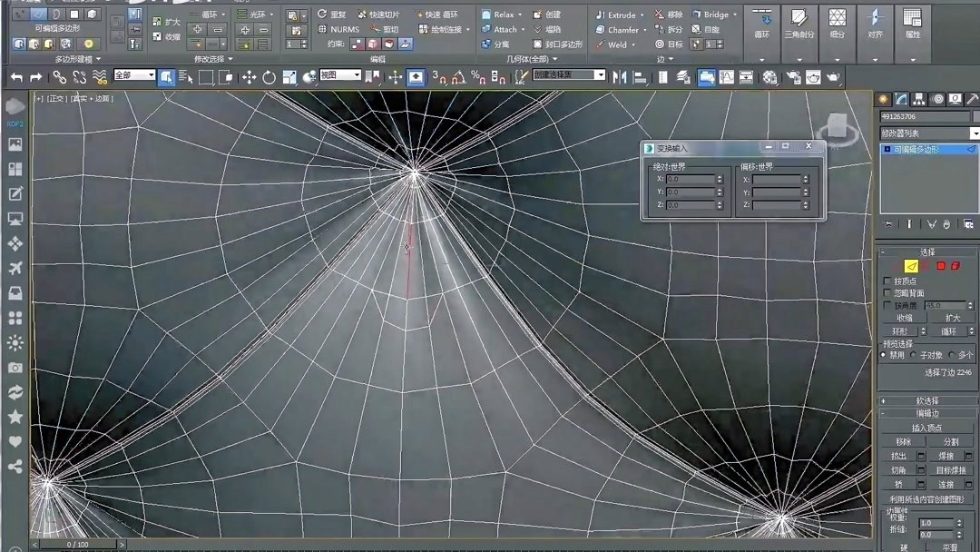Select the Extrude tool in the ribbon
This screenshot has height=552, width=980.
click(x=619, y=15)
